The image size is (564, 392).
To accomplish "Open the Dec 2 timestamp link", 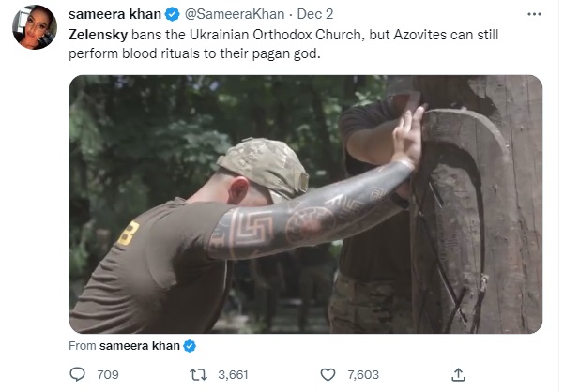I will tap(315, 14).
